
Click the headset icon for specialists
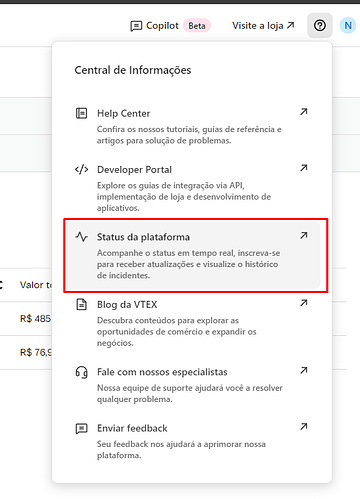point(81,372)
